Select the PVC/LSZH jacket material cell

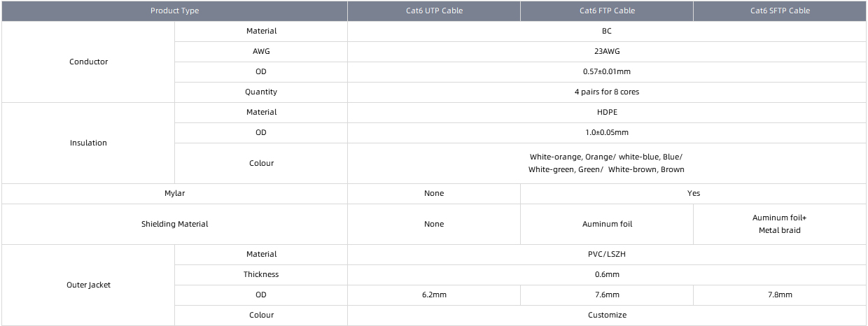(x=607, y=254)
